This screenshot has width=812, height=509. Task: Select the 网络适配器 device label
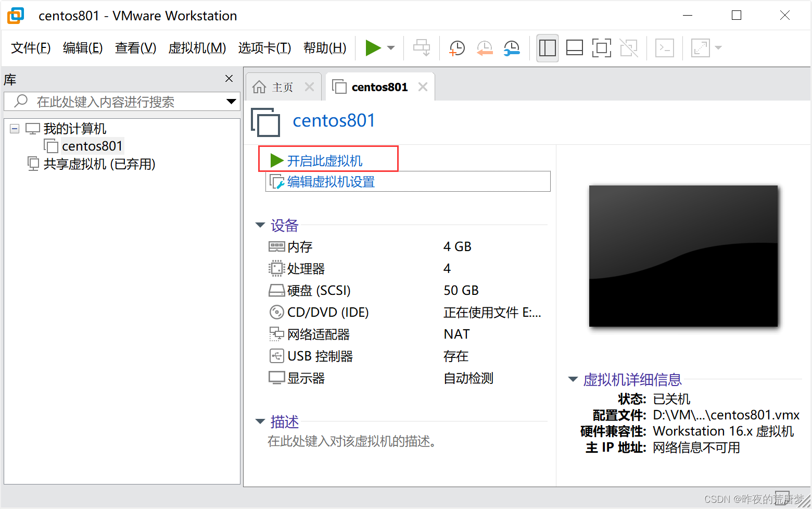click(319, 334)
